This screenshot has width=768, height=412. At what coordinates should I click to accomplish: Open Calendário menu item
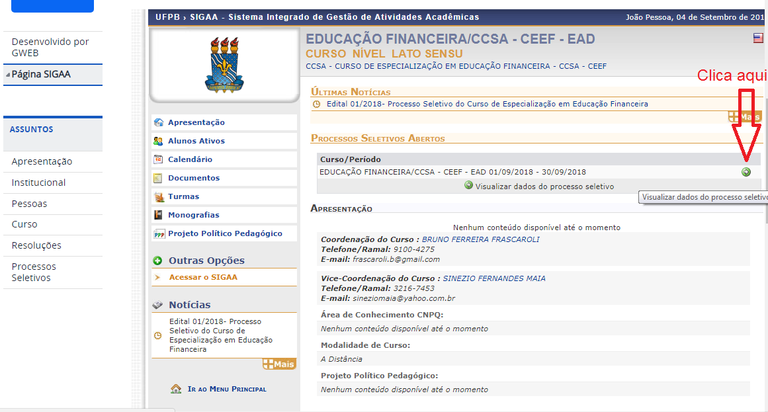190,159
